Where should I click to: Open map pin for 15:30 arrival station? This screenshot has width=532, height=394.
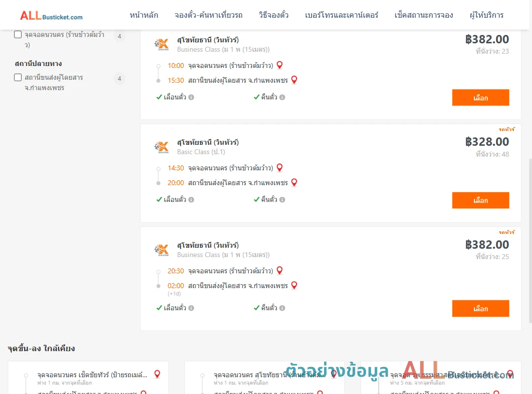(294, 80)
